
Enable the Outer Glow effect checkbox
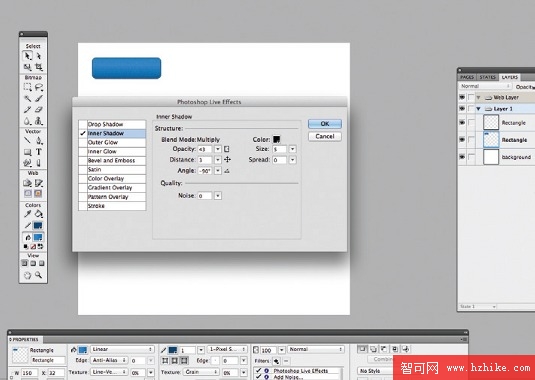pos(83,142)
